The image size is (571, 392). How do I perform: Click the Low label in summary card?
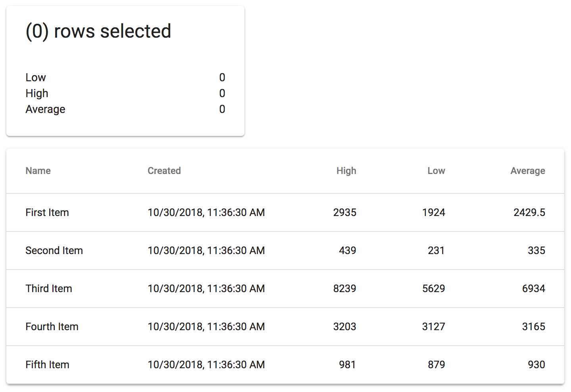36,77
